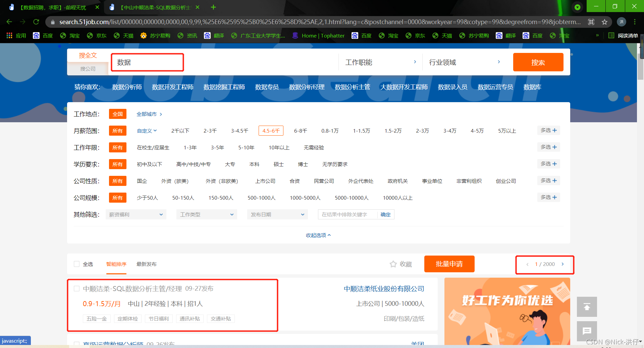The width and height of the screenshot is (644, 348).
Task: Click the orange 搜索 button
Action: pos(538,62)
